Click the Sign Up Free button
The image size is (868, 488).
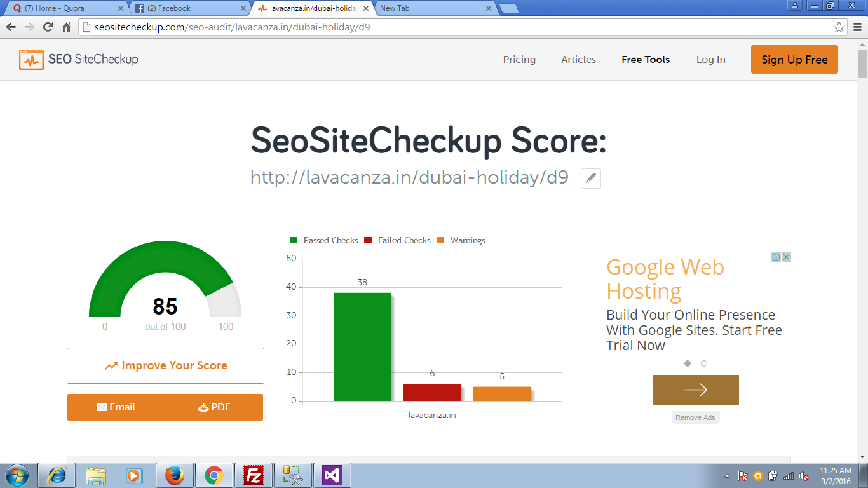click(794, 60)
